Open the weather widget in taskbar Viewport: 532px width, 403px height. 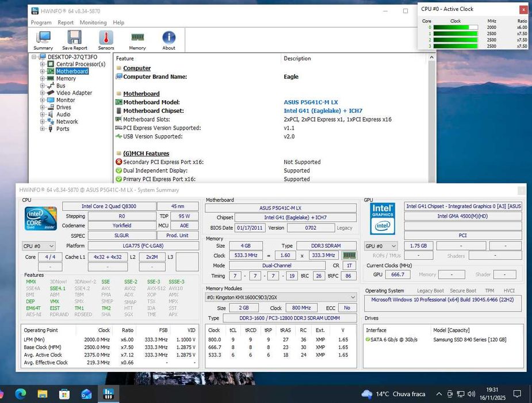click(x=393, y=394)
